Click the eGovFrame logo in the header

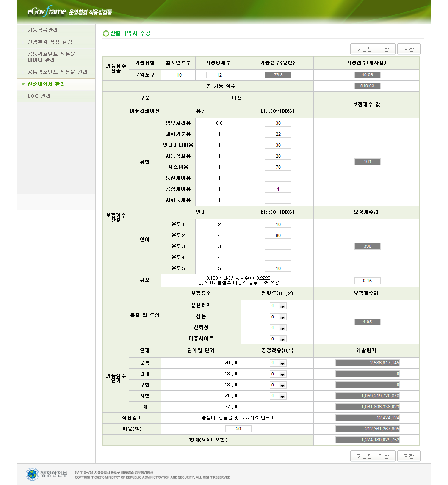pos(46,11)
